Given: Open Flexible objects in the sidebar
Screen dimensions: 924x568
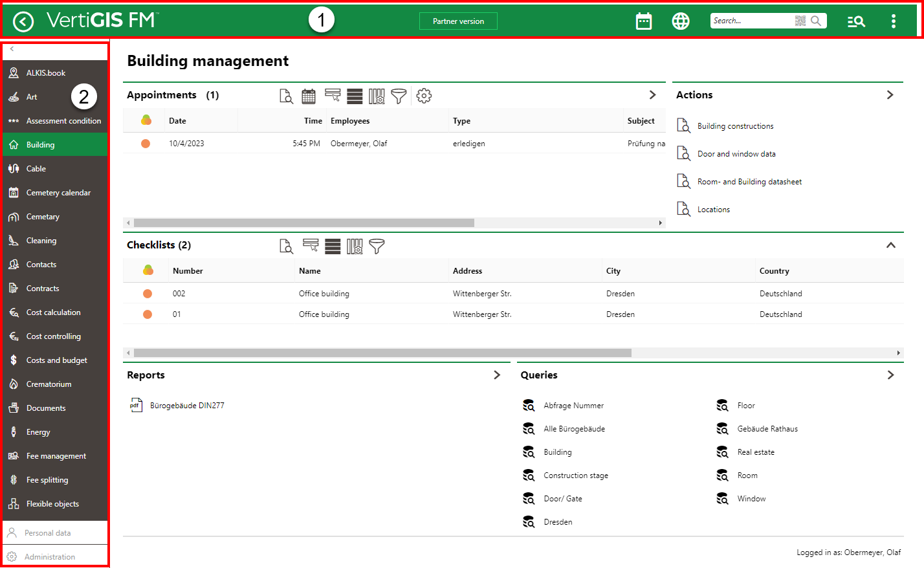Looking at the screenshot, I should point(55,504).
